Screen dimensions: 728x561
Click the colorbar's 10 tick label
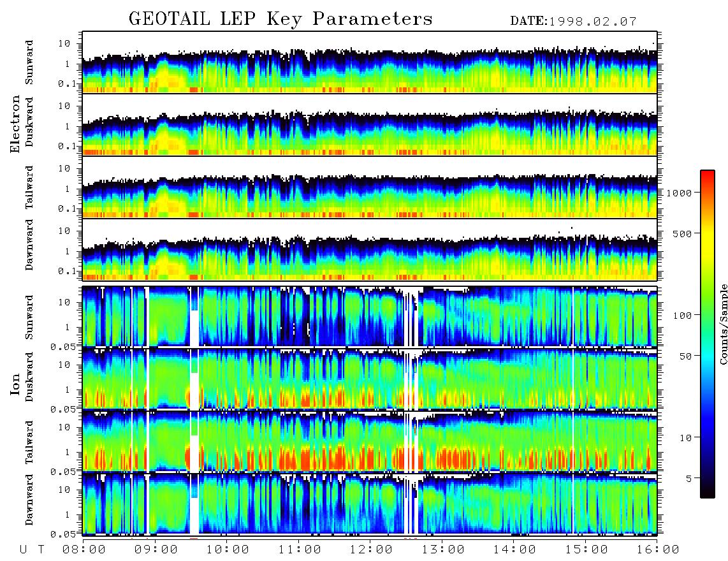pos(685,437)
